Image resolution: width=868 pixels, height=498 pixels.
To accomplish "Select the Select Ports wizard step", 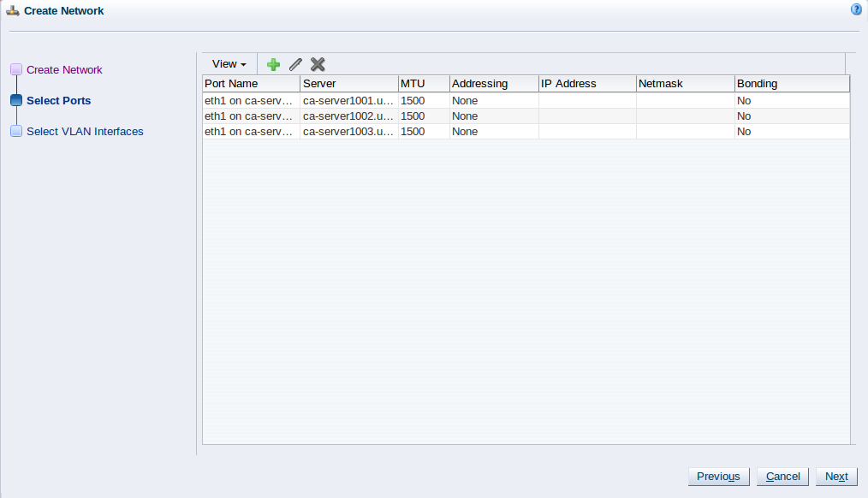I will tap(59, 101).
